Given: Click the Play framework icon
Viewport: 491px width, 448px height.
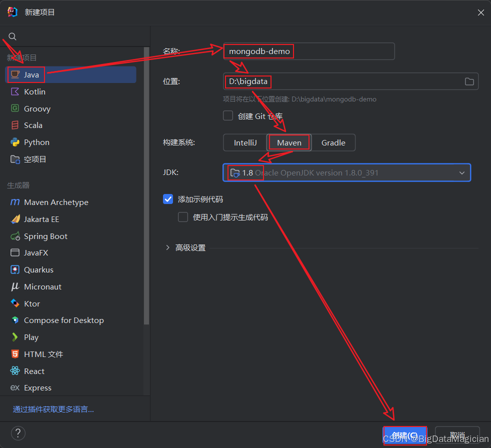Looking at the screenshot, I should pos(14,337).
